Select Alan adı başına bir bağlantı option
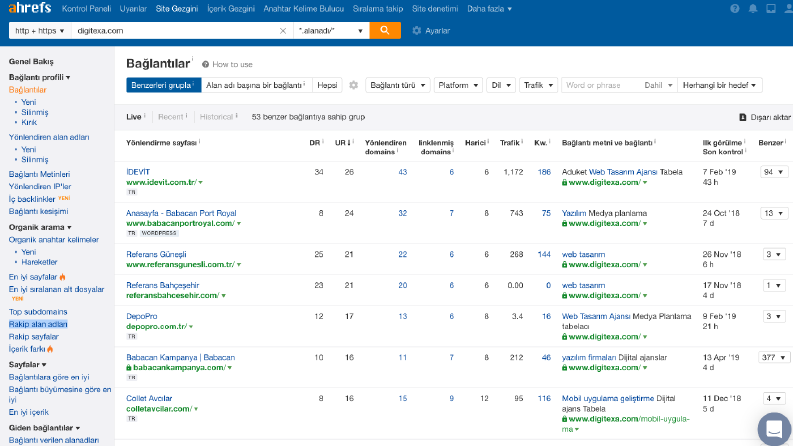 (256, 85)
